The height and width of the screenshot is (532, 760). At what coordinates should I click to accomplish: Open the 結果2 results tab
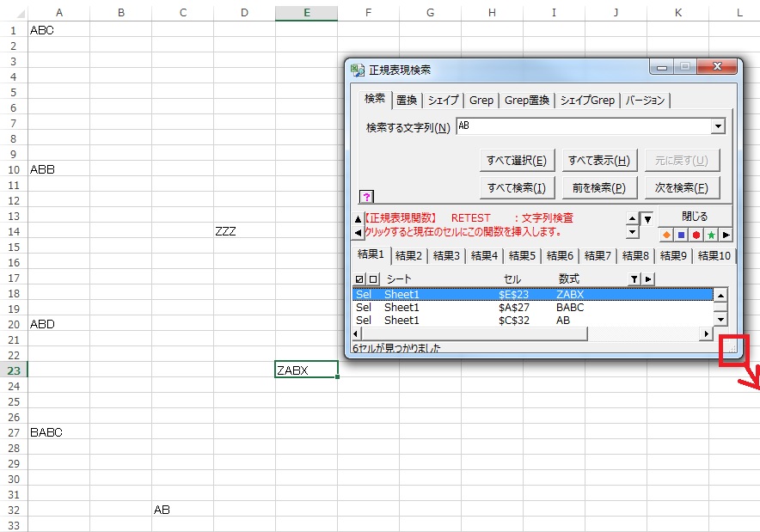[x=408, y=255]
